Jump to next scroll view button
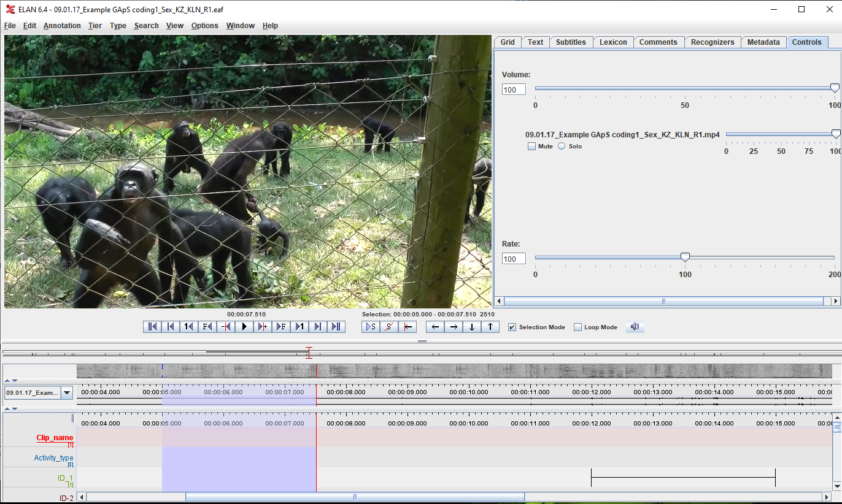Viewport: 842px width, 504px height. click(318, 327)
